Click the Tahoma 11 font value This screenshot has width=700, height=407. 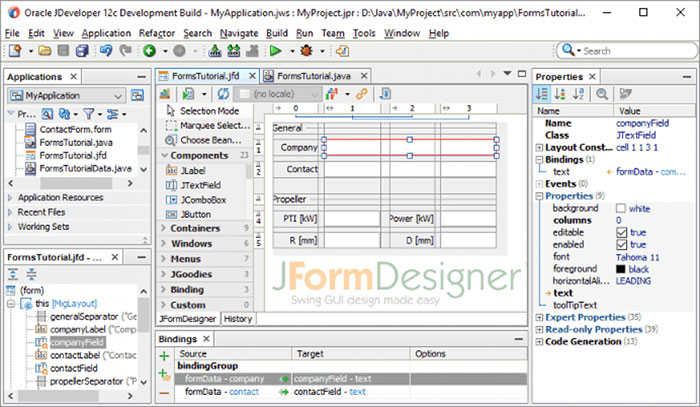coord(638,257)
